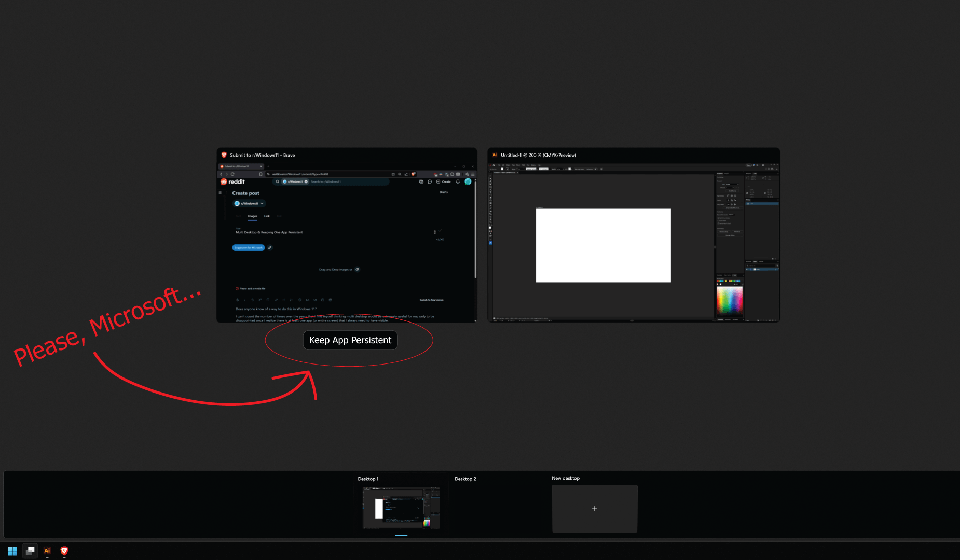Toggle bold formatting in post editor
Image resolution: width=960 pixels, height=560 pixels.
pos(237,300)
